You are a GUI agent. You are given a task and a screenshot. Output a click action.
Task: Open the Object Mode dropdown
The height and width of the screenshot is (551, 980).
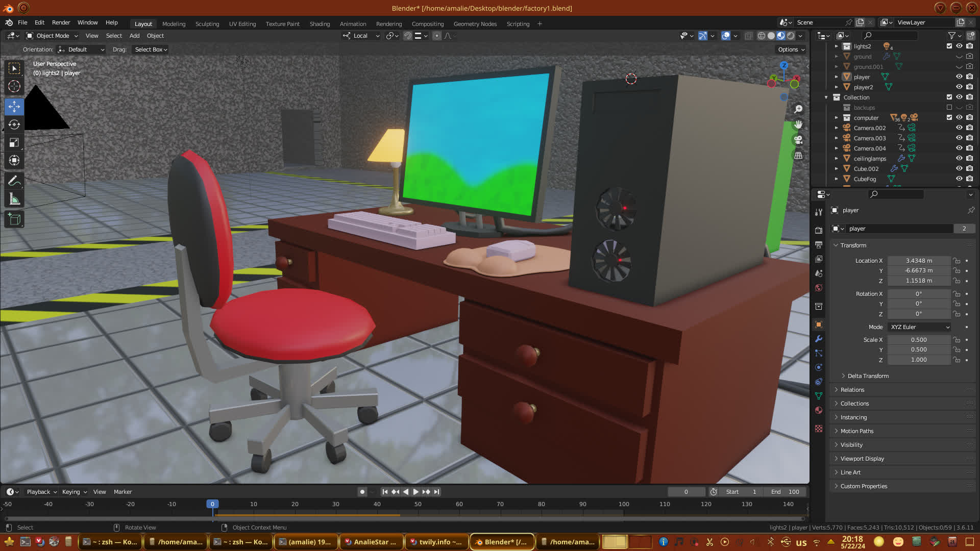[52, 36]
